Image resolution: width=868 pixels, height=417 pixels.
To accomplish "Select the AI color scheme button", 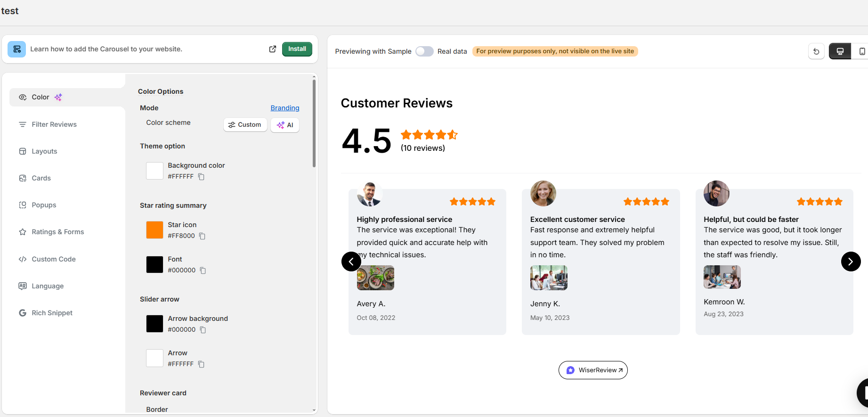I will pos(285,125).
